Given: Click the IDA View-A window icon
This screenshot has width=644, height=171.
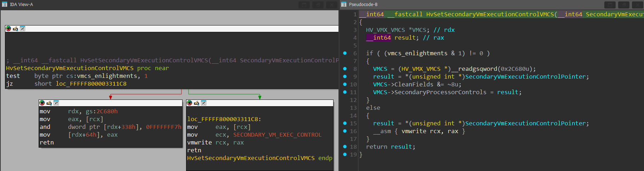Looking at the screenshot, I should 5,5.
